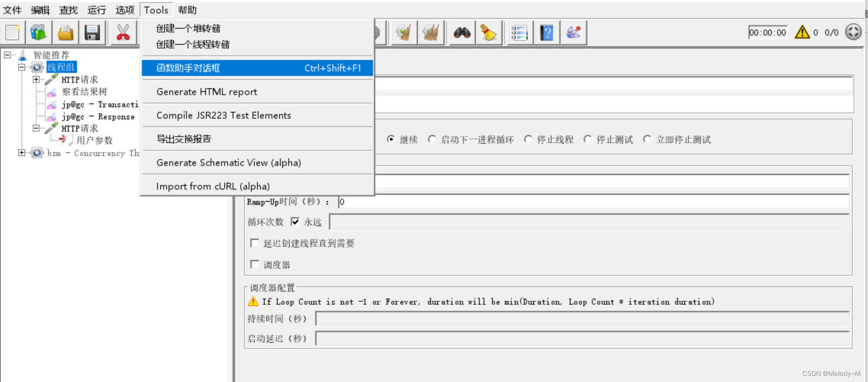Open the Function Helper list icon
This screenshot has height=382, width=868.
(x=519, y=33)
